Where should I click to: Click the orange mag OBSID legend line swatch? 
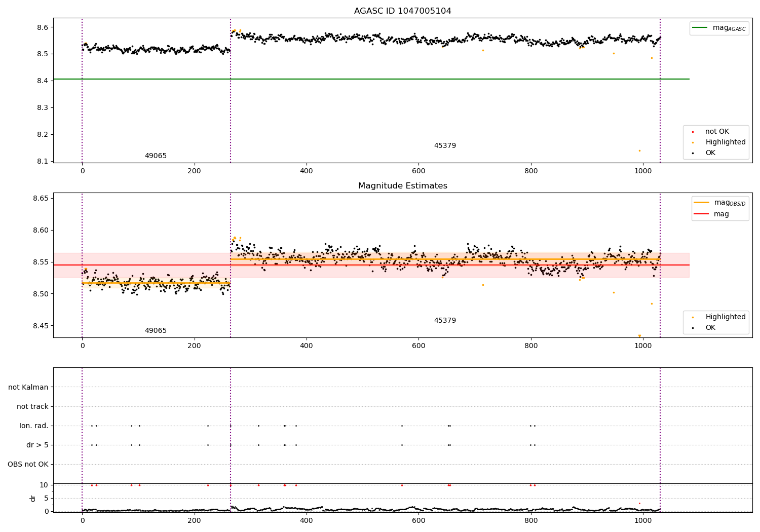[x=702, y=203]
